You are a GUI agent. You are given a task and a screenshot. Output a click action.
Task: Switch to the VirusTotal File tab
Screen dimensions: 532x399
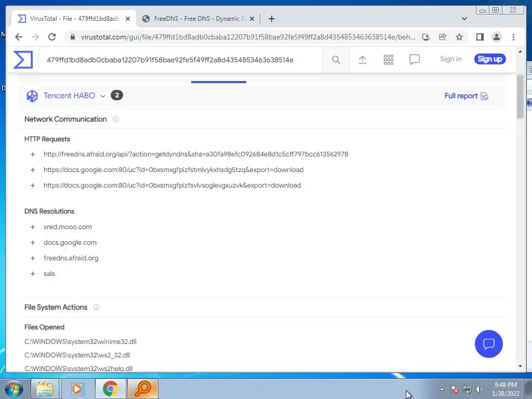pyautogui.click(x=74, y=19)
